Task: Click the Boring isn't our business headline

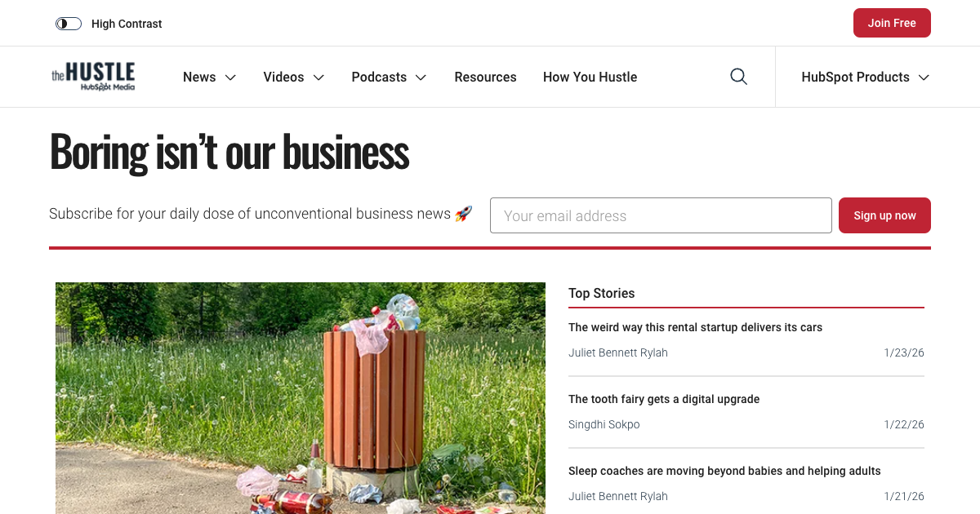Action: click(229, 152)
